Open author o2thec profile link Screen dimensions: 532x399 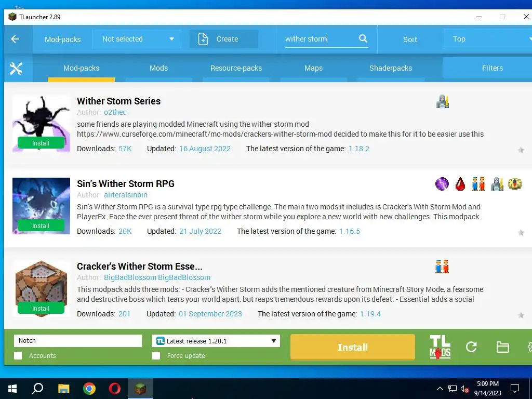pyautogui.click(x=115, y=112)
